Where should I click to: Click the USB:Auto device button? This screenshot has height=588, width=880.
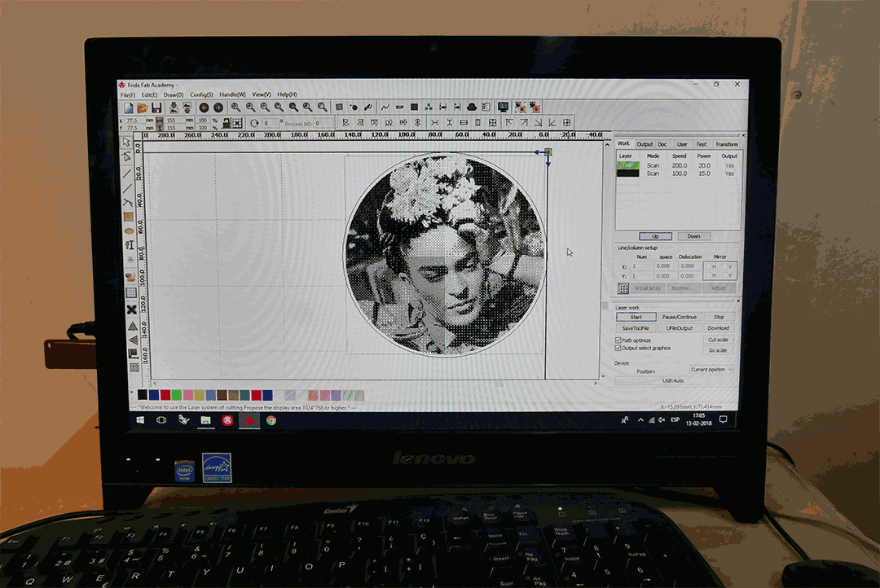click(x=674, y=380)
